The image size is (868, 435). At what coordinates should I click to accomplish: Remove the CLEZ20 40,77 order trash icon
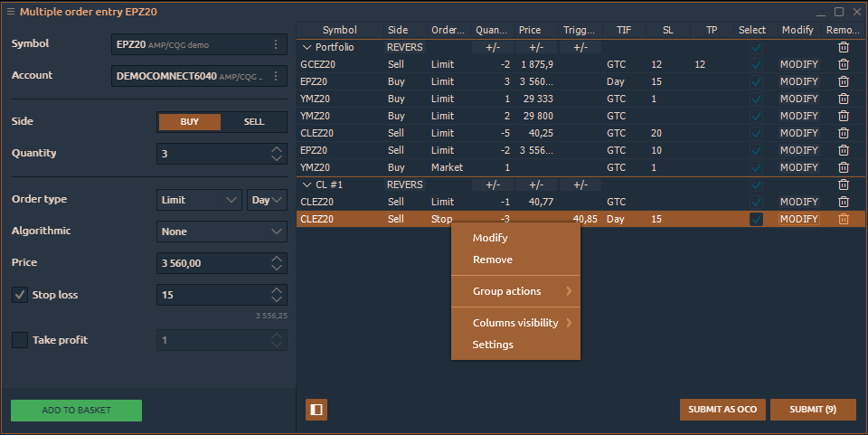pos(843,202)
